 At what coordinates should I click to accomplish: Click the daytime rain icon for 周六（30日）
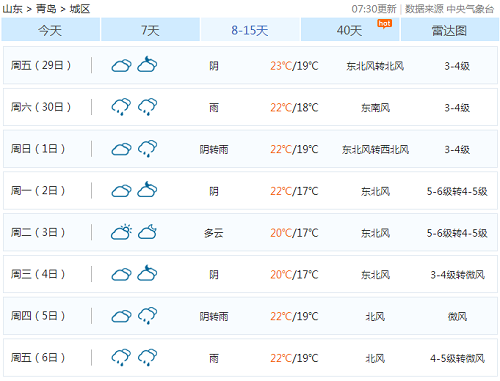[x=121, y=107]
